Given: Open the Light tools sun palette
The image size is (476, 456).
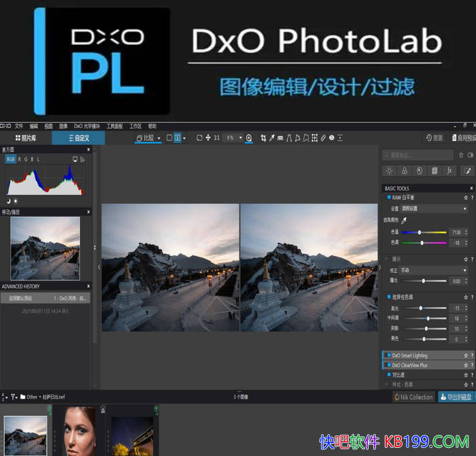Looking at the screenshot, I should (389, 171).
